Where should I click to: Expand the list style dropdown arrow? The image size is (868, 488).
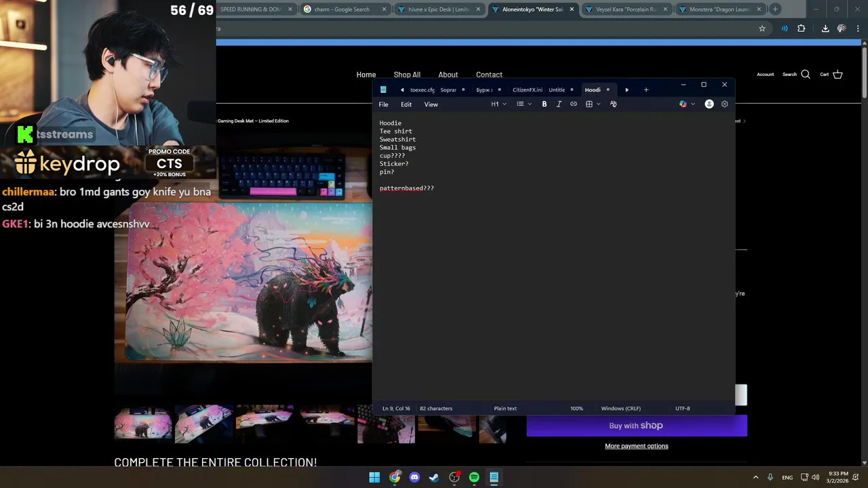pos(530,104)
